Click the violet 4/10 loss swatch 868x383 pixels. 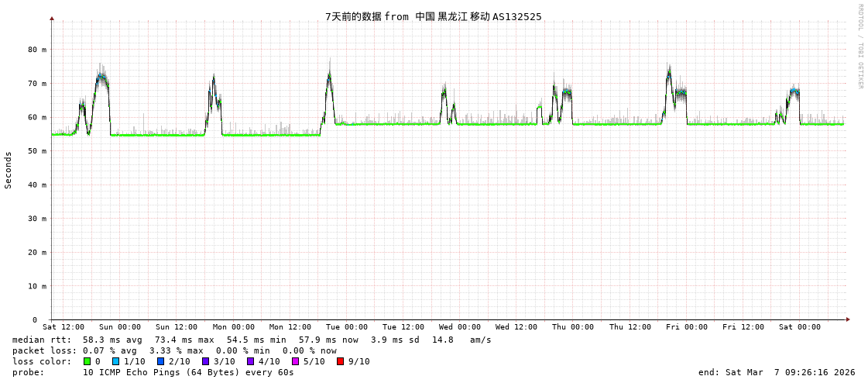tap(251, 361)
